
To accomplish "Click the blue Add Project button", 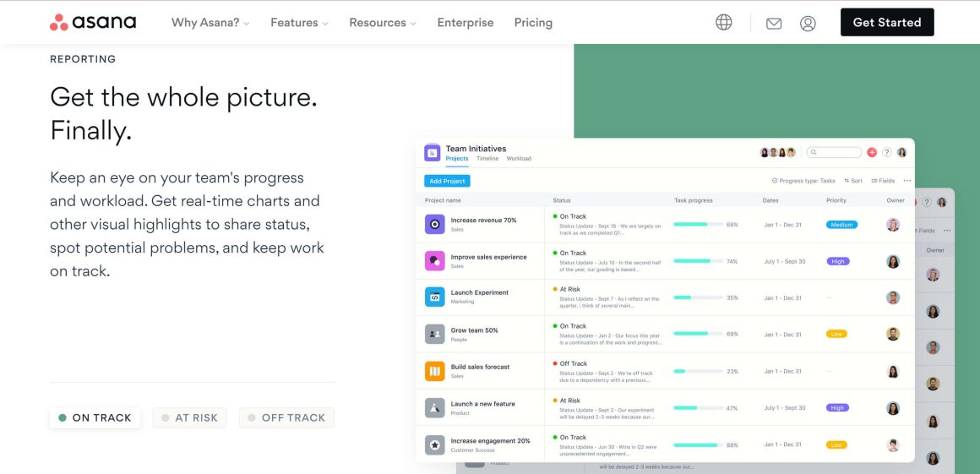I will (x=447, y=181).
